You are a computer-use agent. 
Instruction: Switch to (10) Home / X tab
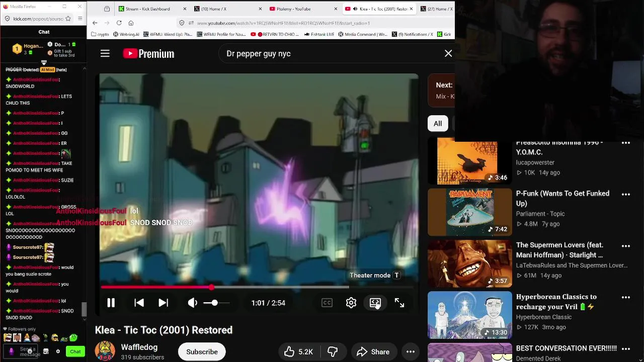pyautogui.click(x=228, y=9)
